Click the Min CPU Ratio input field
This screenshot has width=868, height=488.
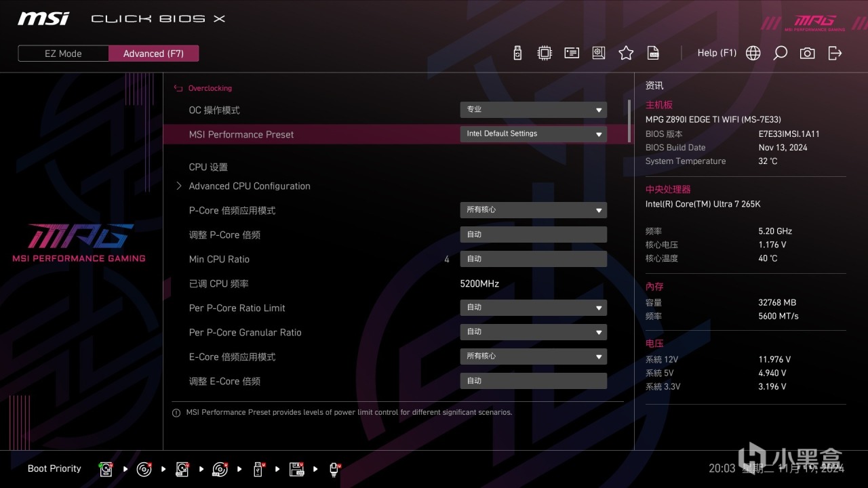click(534, 259)
